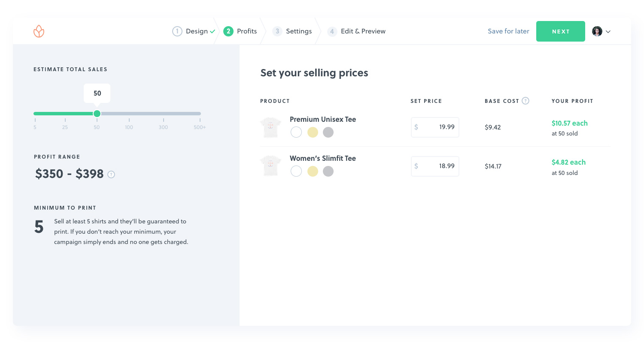This screenshot has width=644, height=343.
Task: Choose gray swatch for Women's Slimfit Tee
Action: point(328,171)
